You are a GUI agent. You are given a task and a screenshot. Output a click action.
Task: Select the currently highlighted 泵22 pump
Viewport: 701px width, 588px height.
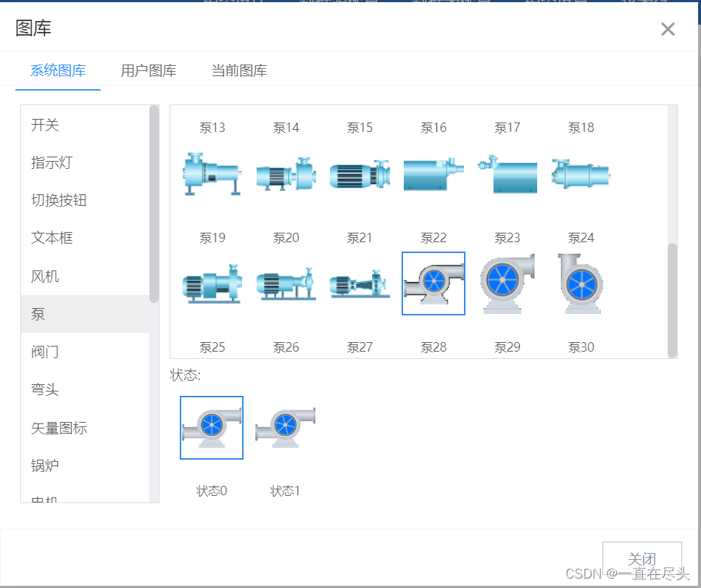click(433, 283)
